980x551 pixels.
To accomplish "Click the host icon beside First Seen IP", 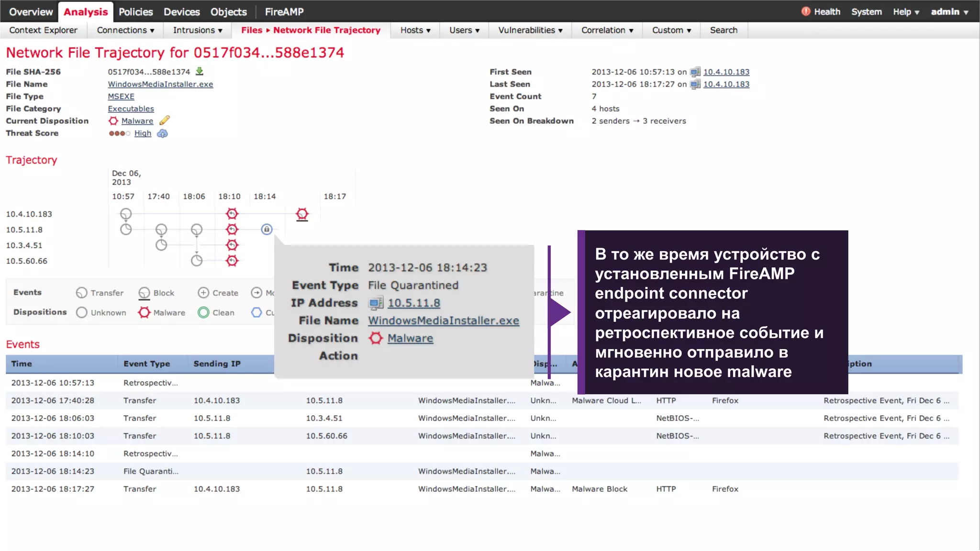I will tap(695, 72).
